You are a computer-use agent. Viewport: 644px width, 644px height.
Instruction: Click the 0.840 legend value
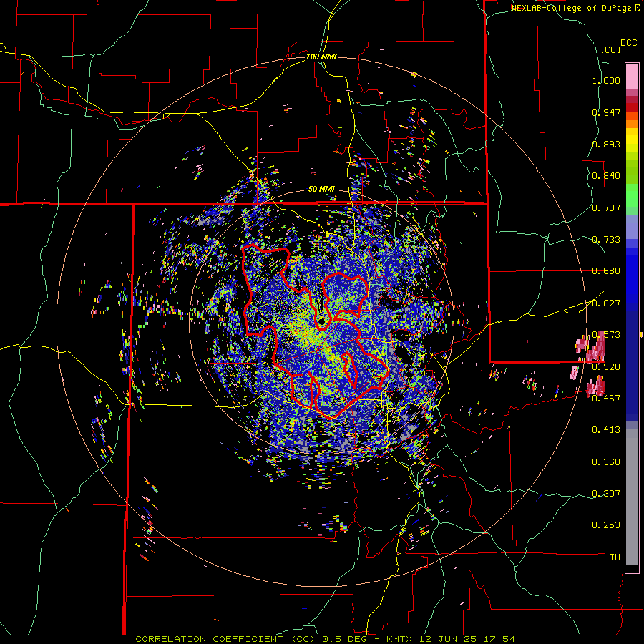point(606,176)
